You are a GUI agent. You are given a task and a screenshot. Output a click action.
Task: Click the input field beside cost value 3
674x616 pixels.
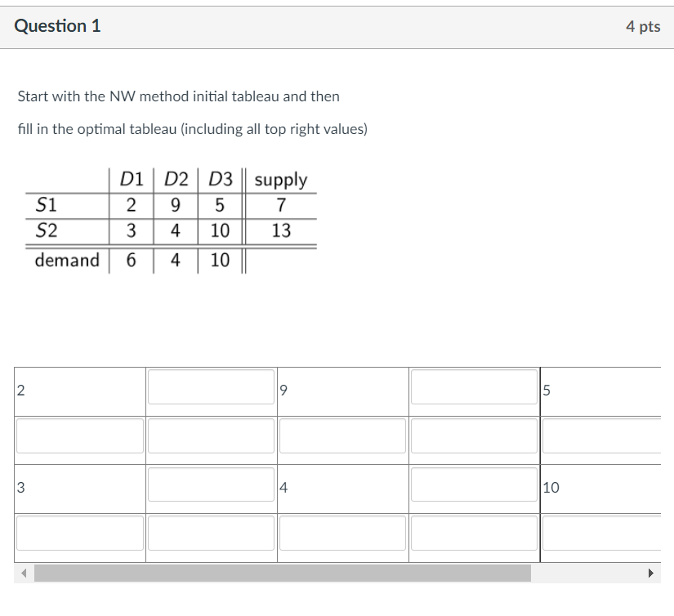211,488
